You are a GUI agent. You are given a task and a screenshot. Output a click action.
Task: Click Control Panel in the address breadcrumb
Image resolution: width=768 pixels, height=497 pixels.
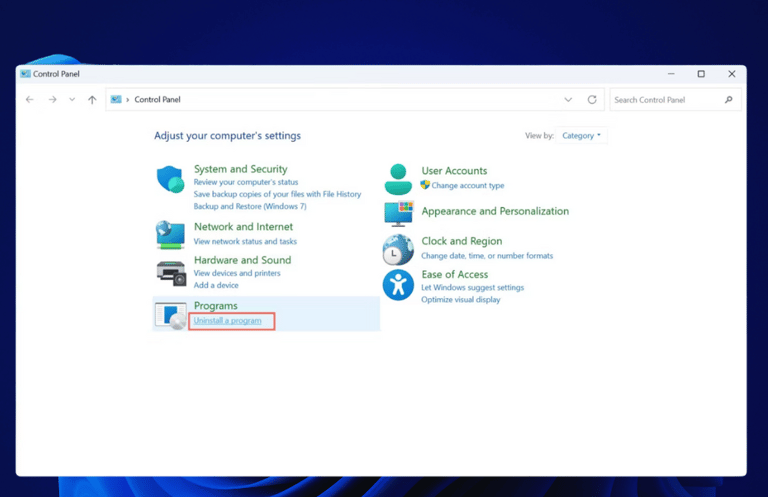pyautogui.click(x=157, y=99)
